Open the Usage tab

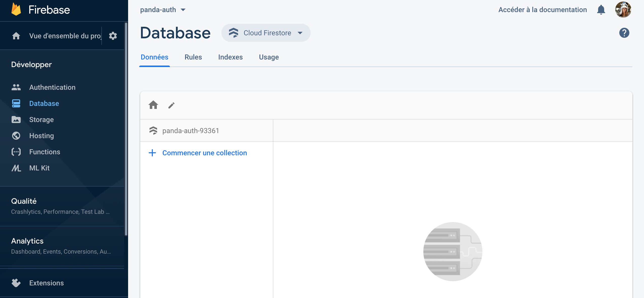(x=268, y=57)
